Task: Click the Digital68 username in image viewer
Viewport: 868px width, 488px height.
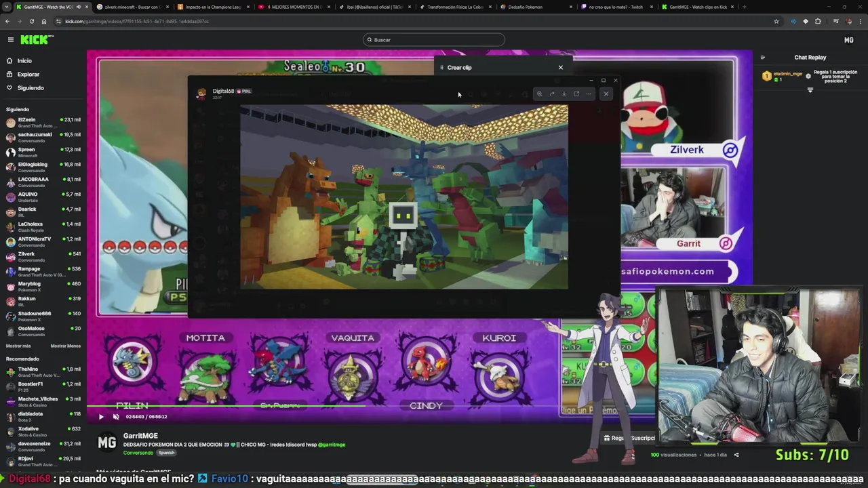Action: [223, 91]
